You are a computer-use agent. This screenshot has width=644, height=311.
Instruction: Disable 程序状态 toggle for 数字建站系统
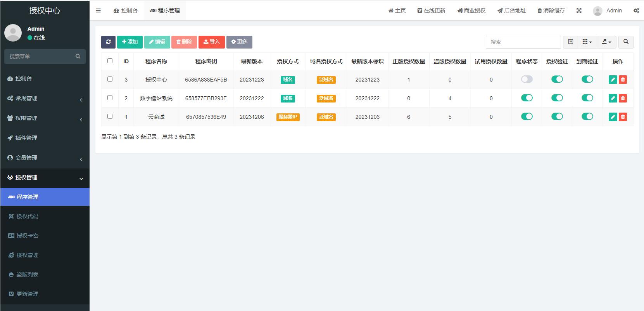point(527,98)
